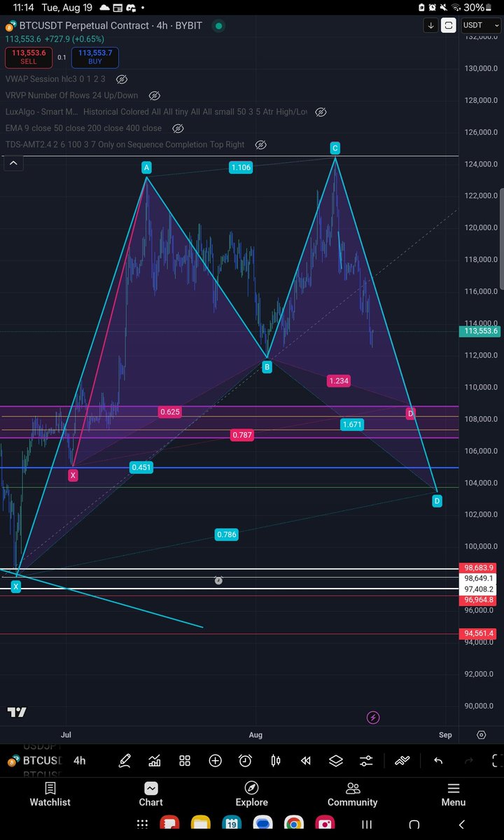
Task: Select the pink X point marker
Action: pyautogui.click(x=73, y=475)
